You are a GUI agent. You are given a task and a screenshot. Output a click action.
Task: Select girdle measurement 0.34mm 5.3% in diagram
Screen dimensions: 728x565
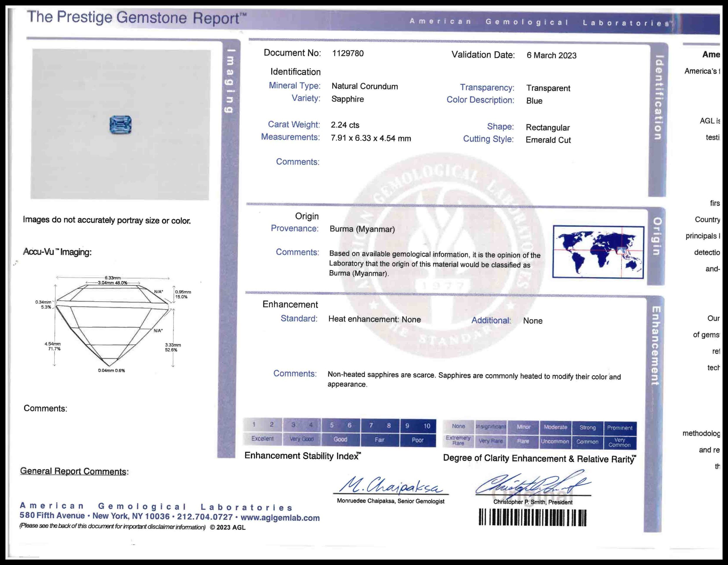click(43, 305)
